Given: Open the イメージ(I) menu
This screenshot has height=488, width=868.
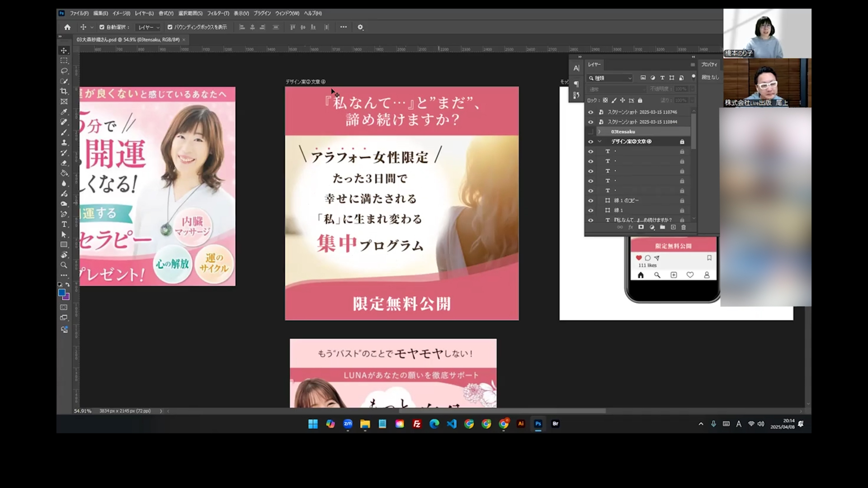Looking at the screenshot, I should pos(121,14).
